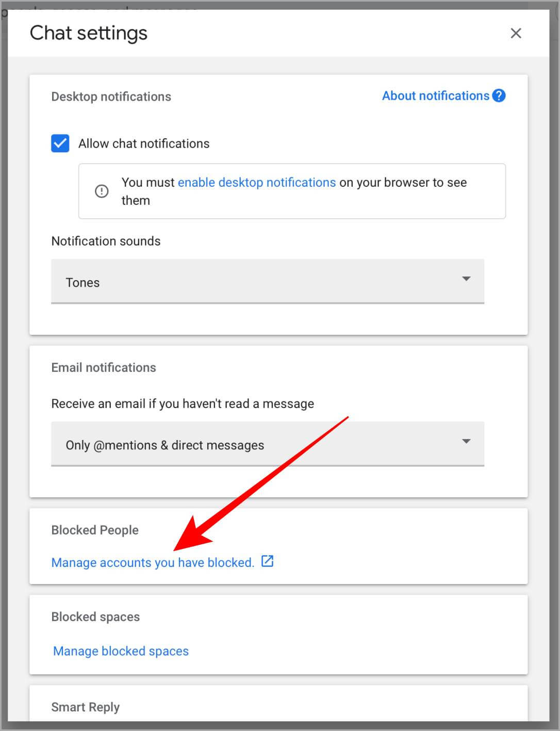Close the Chat settings dialog
Screen dimensions: 560x731
(516, 33)
